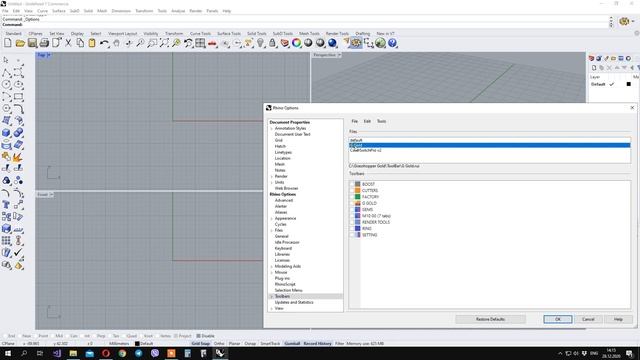Open the Curve menu in main menu bar
The height and width of the screenshot is (360, 640).
[x=42, y=11]
